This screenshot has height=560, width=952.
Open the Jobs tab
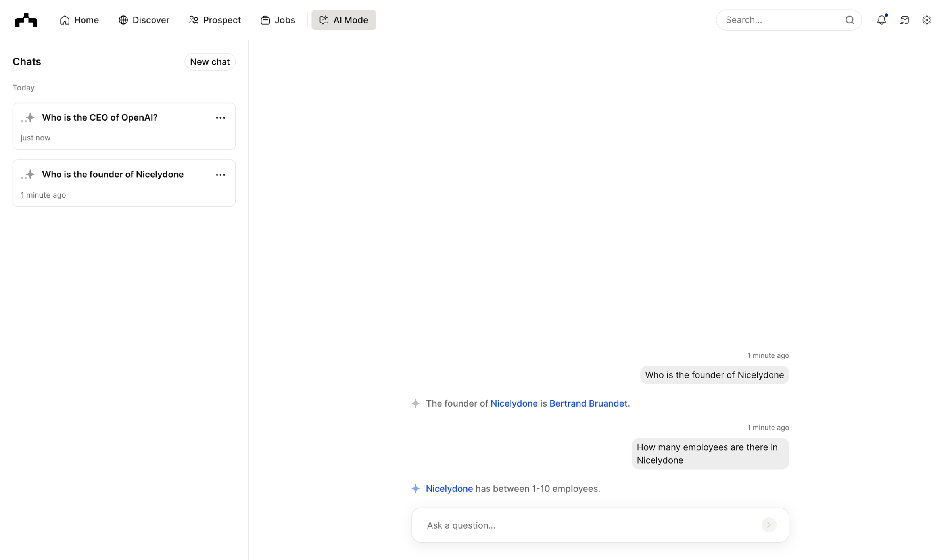278,20
